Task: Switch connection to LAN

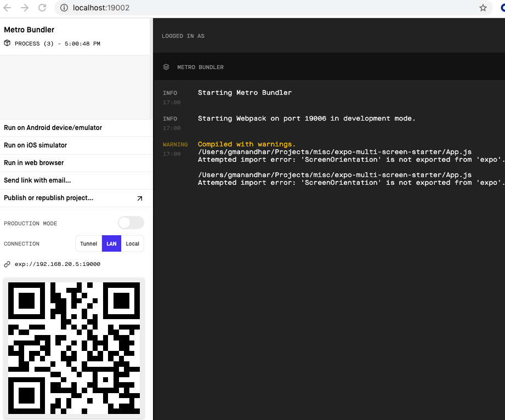Action: [x=111, y=243]
